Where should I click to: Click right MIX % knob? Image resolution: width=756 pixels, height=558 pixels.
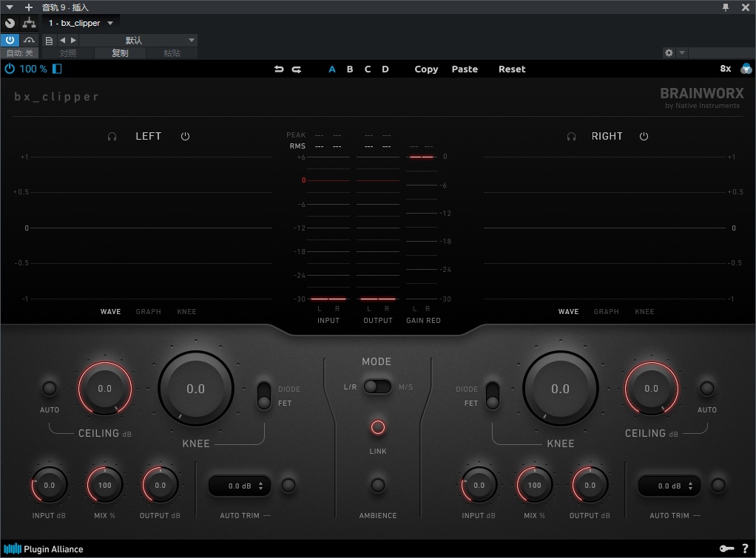tap(534, 486)
